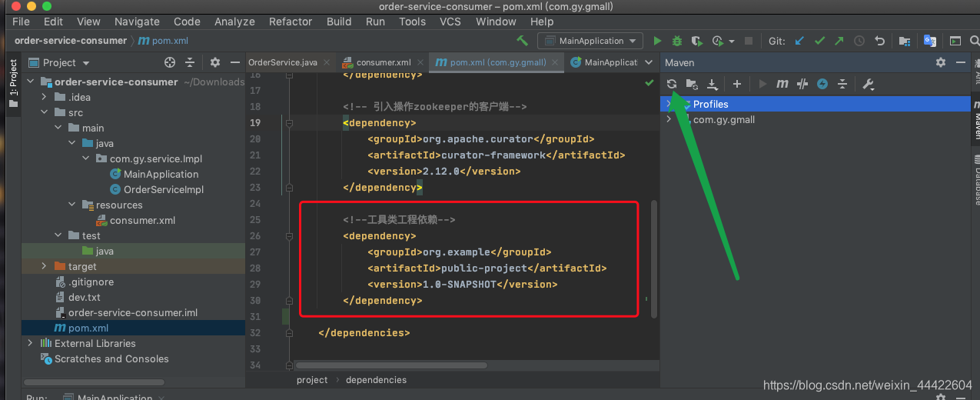Click the Git Commit checkmark icon
This screenshot has height=400, width=980.
point(819,41)
